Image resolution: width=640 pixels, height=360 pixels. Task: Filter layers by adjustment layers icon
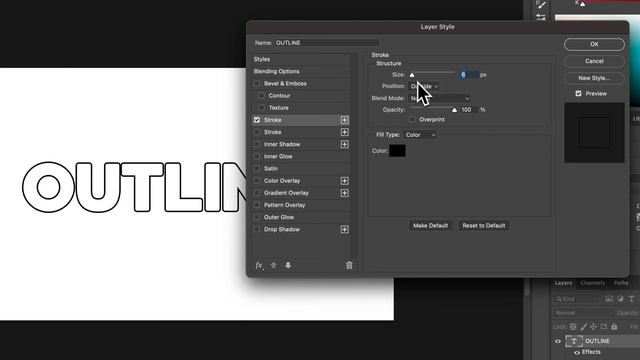(x=620, y=299)
